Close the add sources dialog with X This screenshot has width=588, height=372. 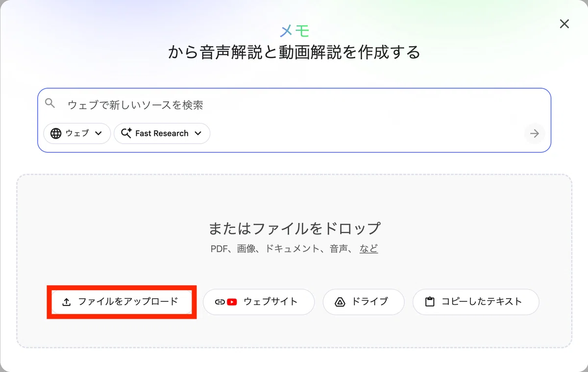click(x=564, y=24)
